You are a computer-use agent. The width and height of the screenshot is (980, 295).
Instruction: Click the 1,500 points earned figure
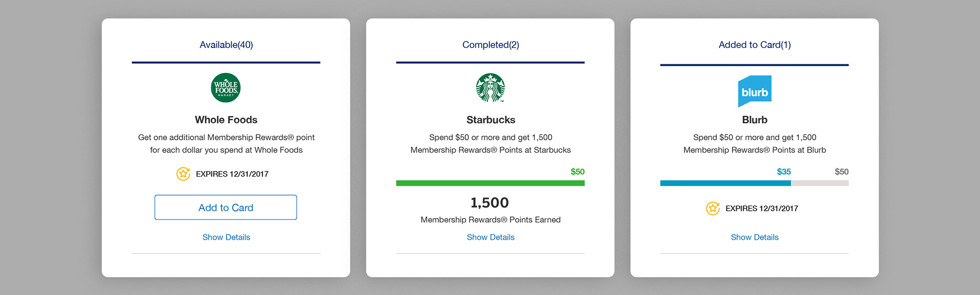(x=489, y=203)
